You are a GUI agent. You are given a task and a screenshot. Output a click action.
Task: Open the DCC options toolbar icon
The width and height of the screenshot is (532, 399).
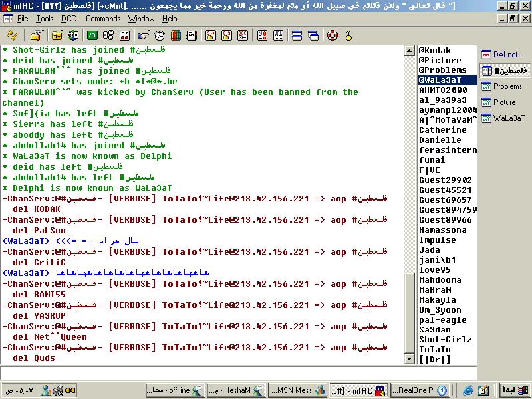(x=243, y=35)
